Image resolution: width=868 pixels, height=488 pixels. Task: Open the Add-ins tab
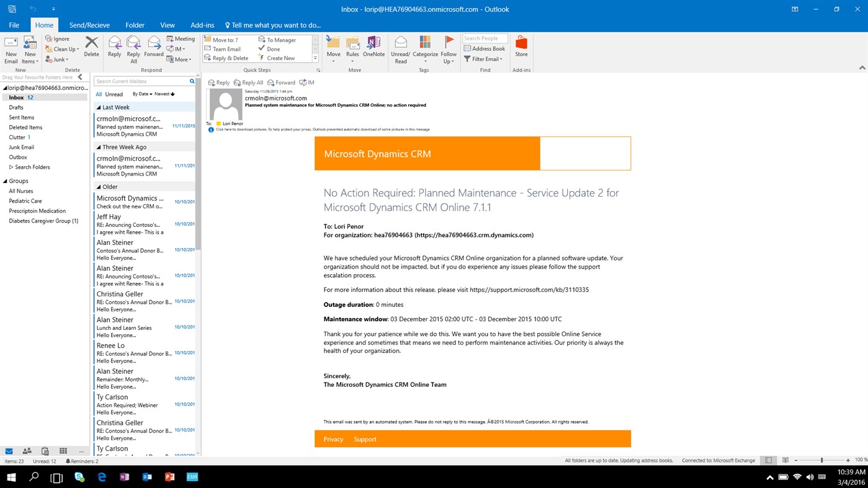coord(202,25)
